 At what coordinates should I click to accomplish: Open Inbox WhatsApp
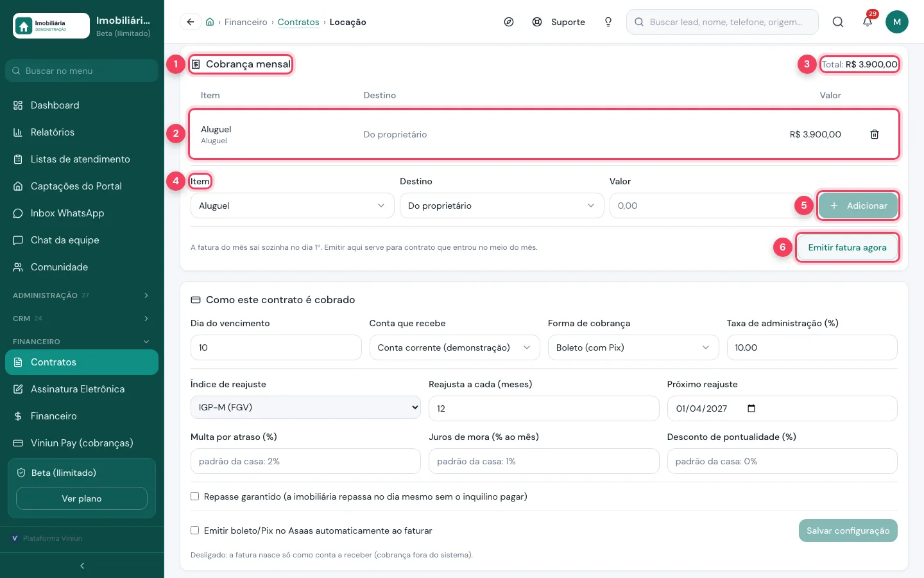(81, 213)
